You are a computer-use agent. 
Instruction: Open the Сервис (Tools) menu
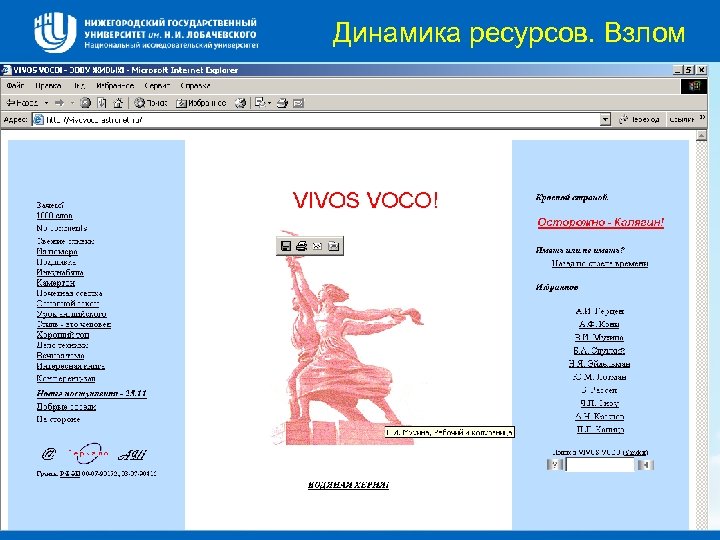(x=157, y=86)
